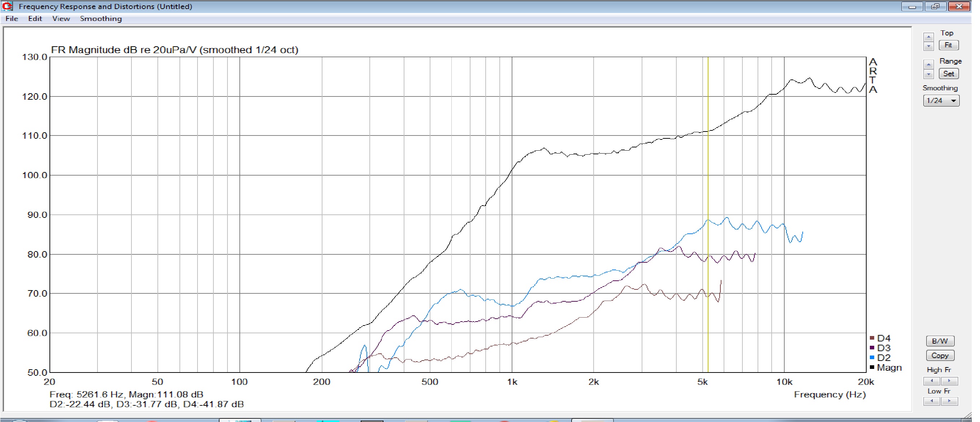Click the ARTA application title icon
This screenshot has width=980, height=422.
click(7, 6)
